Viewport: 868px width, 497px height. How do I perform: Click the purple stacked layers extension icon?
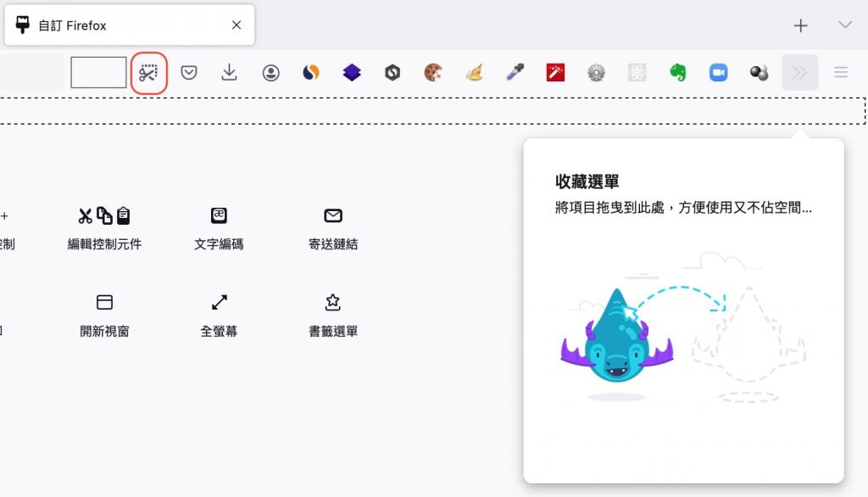[352, 73]
